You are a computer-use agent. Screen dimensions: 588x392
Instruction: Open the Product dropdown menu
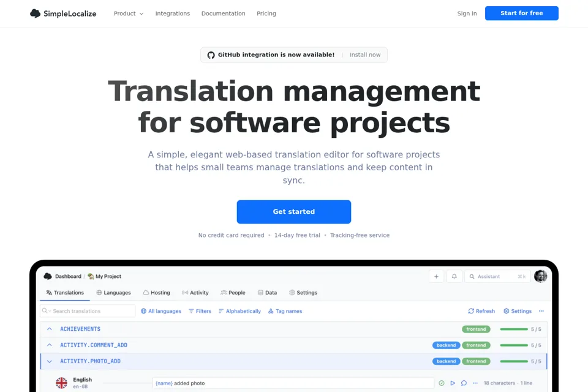[x=129, y=13]
